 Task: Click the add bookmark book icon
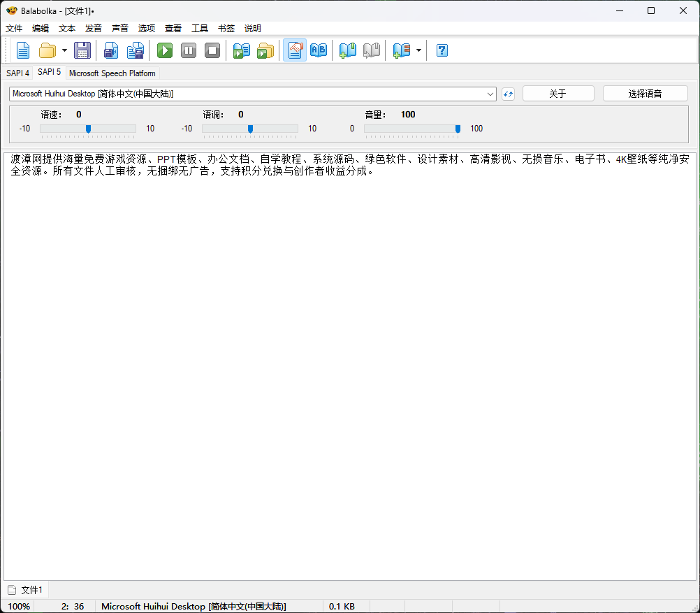pyautogui.click(x=348, y=50)
